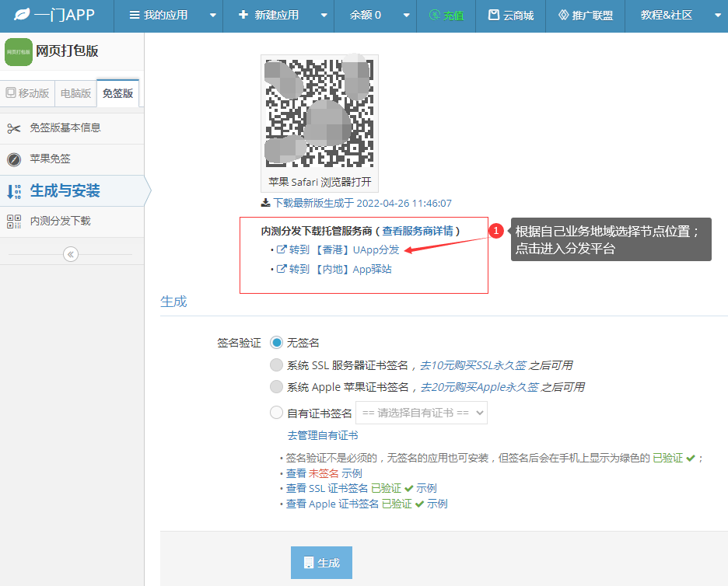The image size is (728, 586).
Task: Click the QR grid icon beside 内测分发下载
Action: click(14, 221)
